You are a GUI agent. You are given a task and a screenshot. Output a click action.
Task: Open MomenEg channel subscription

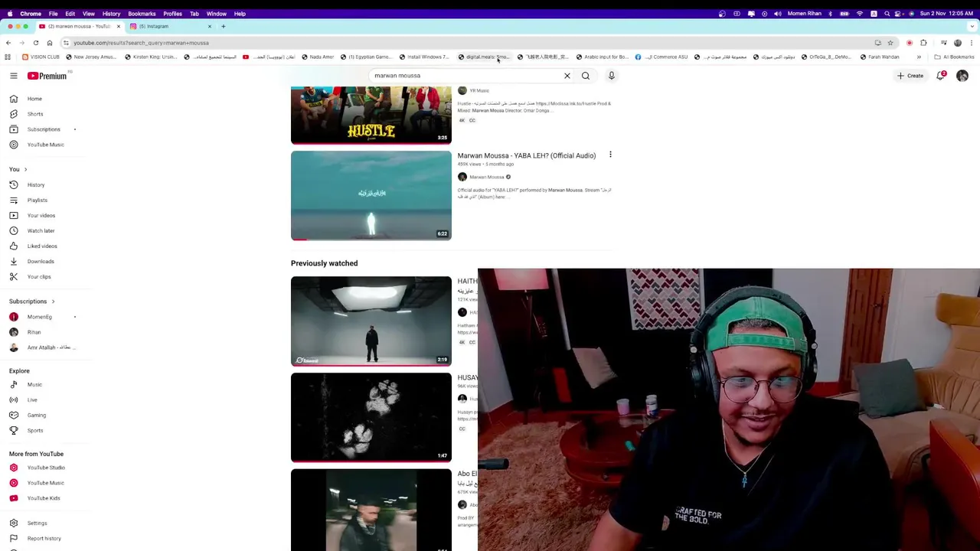(39, 317)
